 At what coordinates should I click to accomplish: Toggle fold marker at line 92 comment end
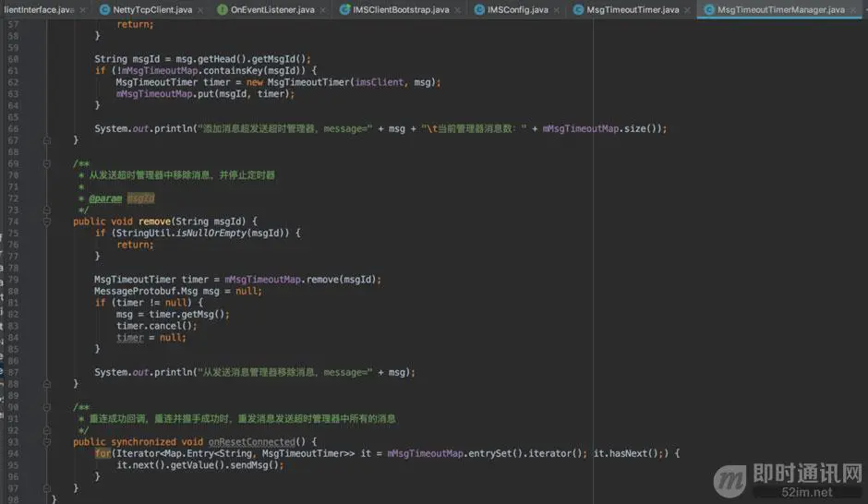point(47,430)
